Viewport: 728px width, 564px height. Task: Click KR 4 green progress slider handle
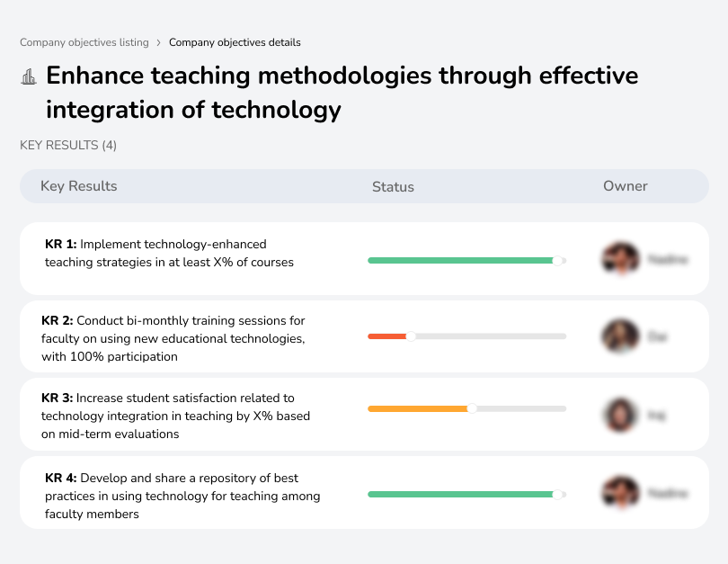557,494
